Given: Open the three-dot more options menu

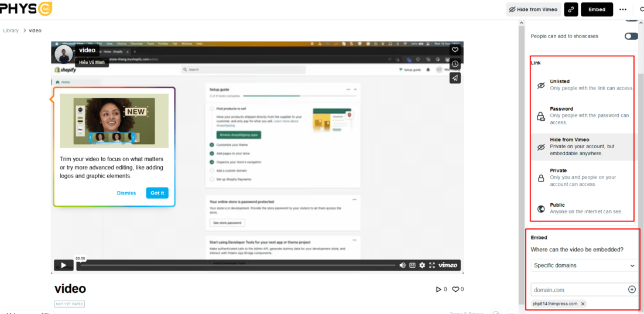Looking at the screenshot, I should 623,9.
